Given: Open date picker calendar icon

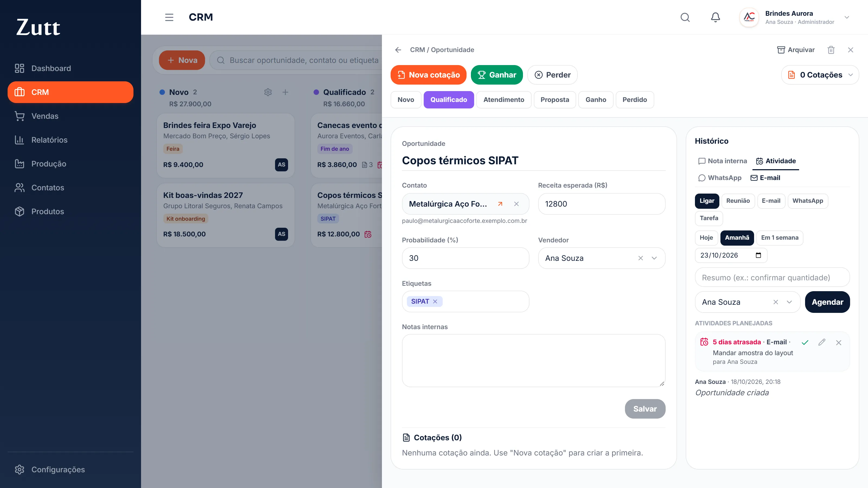Looking at the screenshot, I should [758, 255].
